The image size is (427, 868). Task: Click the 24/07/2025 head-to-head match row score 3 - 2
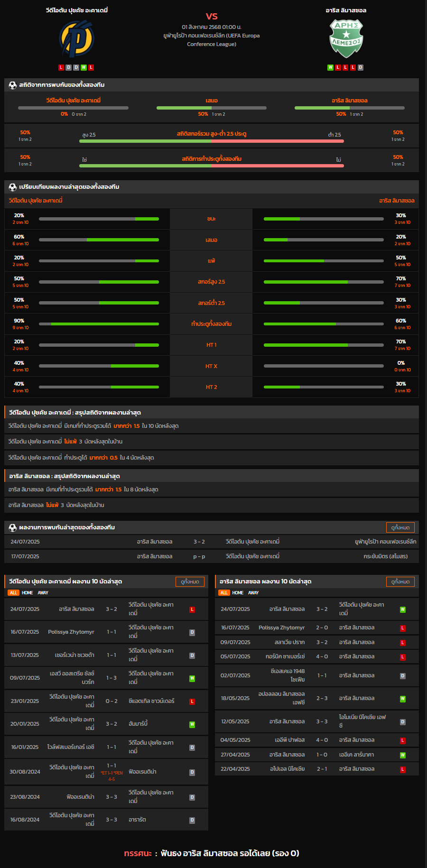pyautogui.click(x=199, y=542)
